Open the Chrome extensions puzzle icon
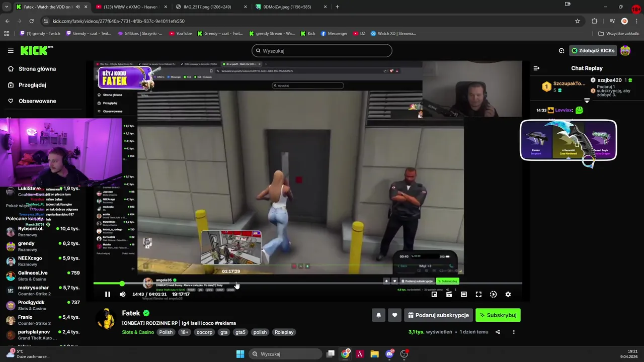Screen dimensions: 644x362 click(x=595, y=21)
